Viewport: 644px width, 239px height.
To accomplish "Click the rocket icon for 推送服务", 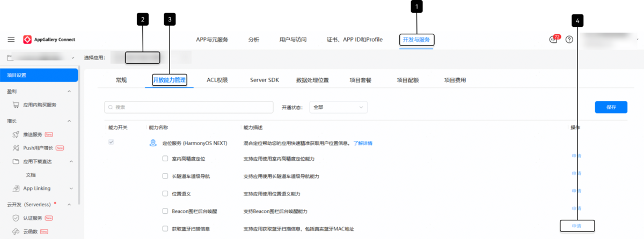I will [x=16, y=135].
